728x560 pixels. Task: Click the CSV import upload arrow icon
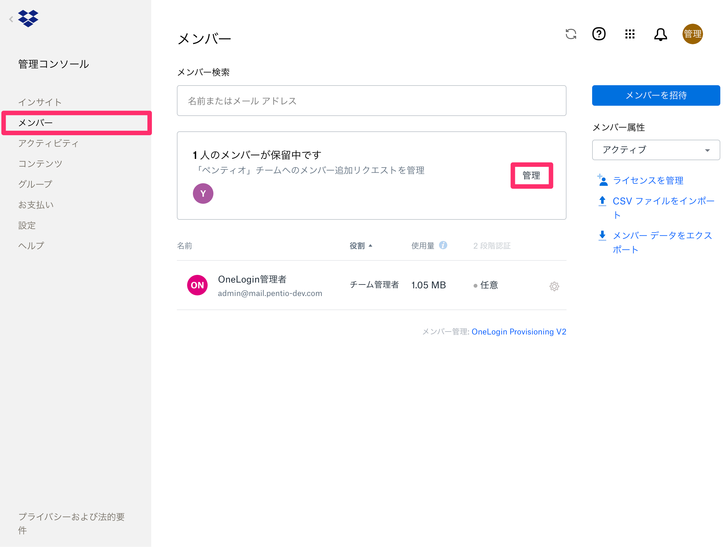pos(602,201)
